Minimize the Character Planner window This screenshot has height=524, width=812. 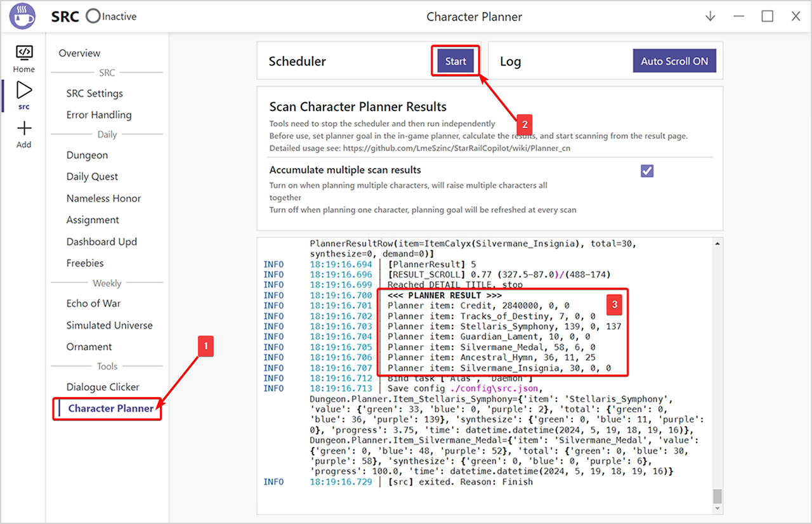pyautogui.click(x=738, y=16)
